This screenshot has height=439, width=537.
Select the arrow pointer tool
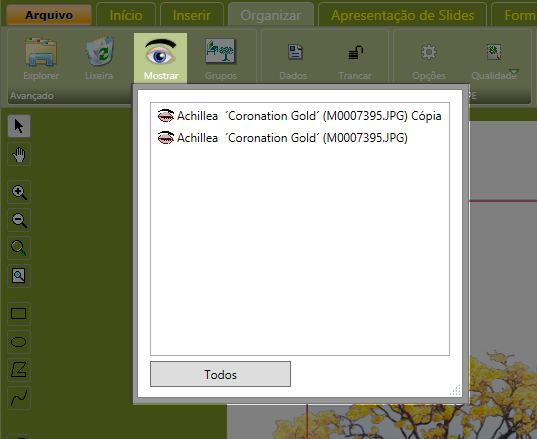(19, 126)
